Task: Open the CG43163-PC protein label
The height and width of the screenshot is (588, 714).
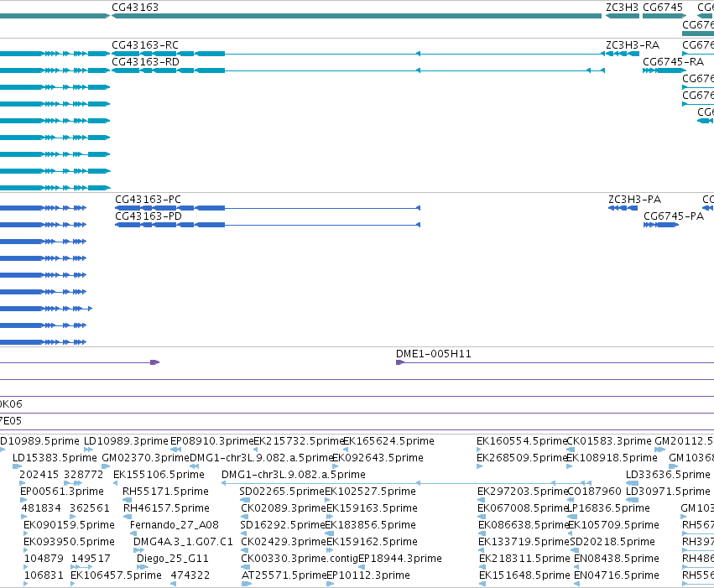Action: (x=148, y=200)
